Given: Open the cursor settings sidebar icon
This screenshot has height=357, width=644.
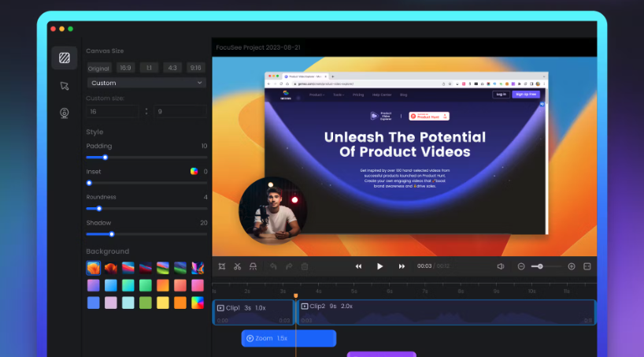Looking at the screenshot, I should tap(65, 86).
